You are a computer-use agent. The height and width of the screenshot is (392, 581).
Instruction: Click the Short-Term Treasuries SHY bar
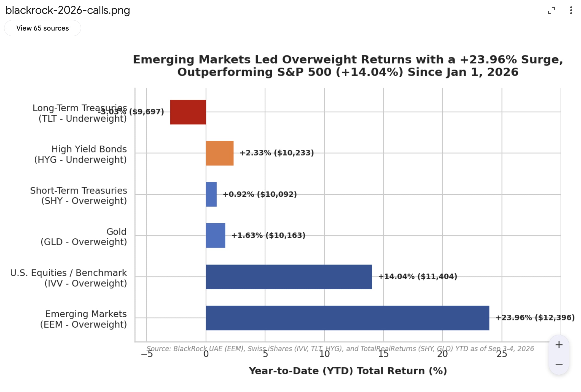point(211,194)
